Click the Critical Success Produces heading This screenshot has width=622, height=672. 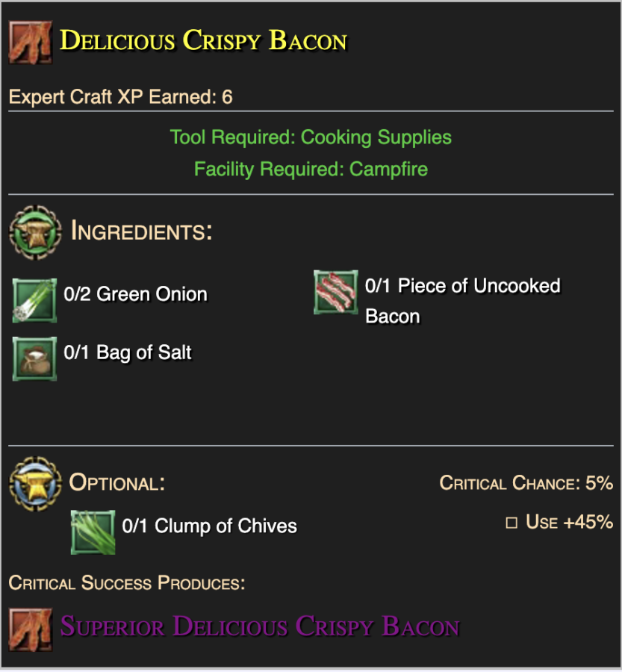[x=127, y=583]
